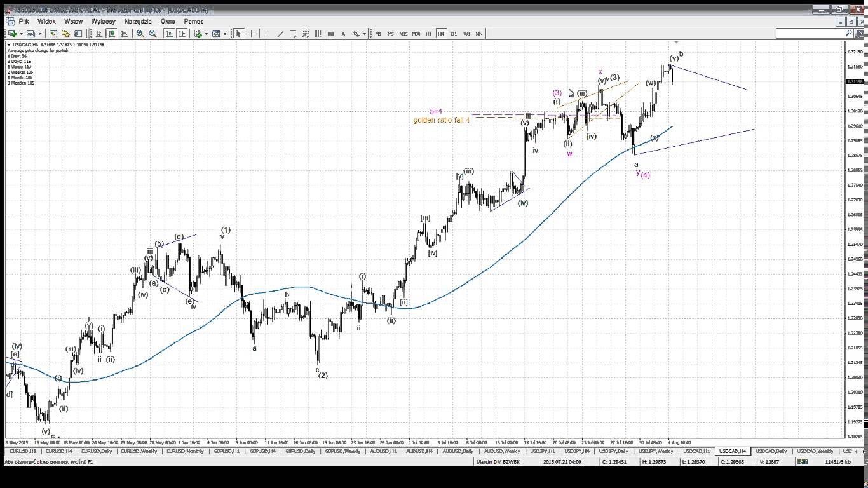Open the Pomoc menu
This screenshot has height=488, width=868.
(x=193, y=21)
